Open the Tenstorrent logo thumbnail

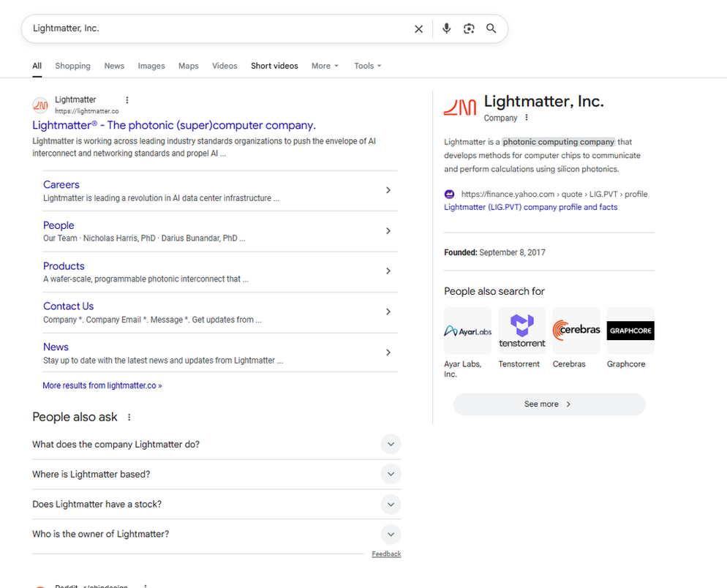click(521, 331)
